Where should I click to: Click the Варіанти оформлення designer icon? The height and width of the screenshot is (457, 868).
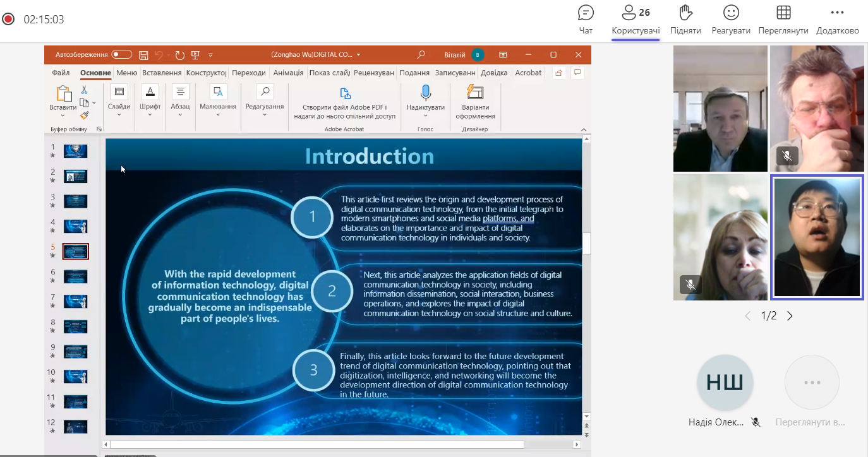click(x=474, y=93)
